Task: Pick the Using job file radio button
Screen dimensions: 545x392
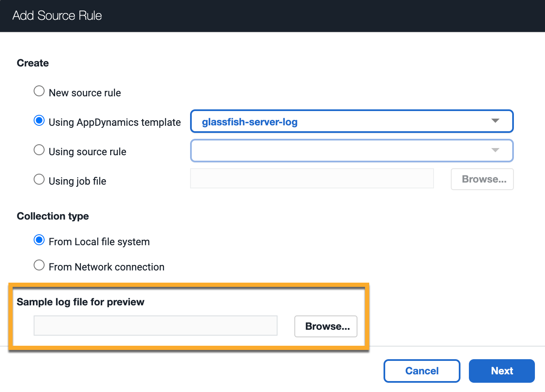Action: [x=39, y=180]
